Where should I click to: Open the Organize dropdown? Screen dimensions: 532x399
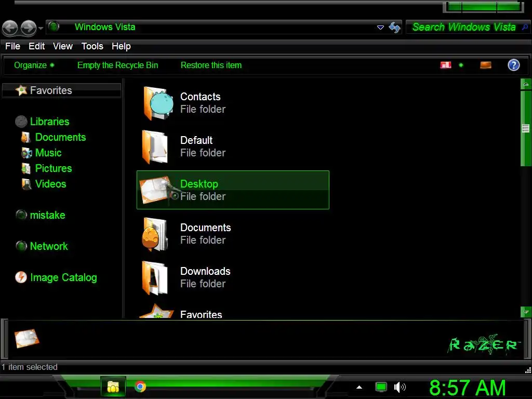tap(34, 65)
